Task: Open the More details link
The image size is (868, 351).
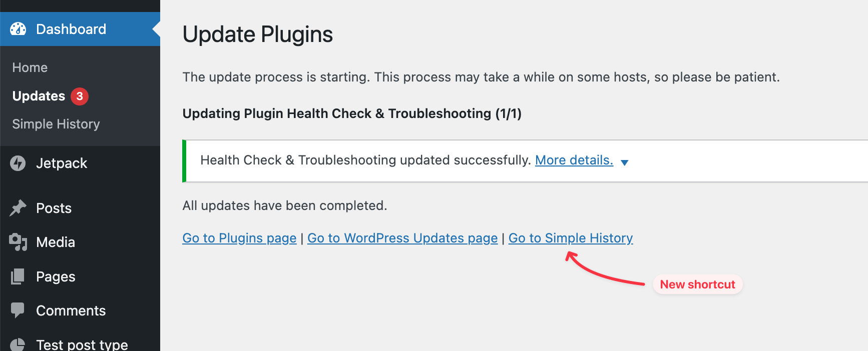Action: [574, 159]
